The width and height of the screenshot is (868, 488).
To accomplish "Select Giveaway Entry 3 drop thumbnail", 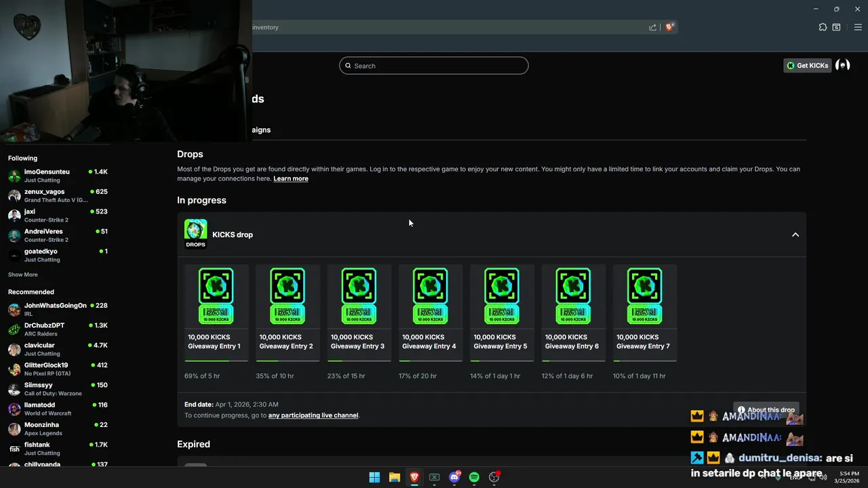I will point(359,296).
